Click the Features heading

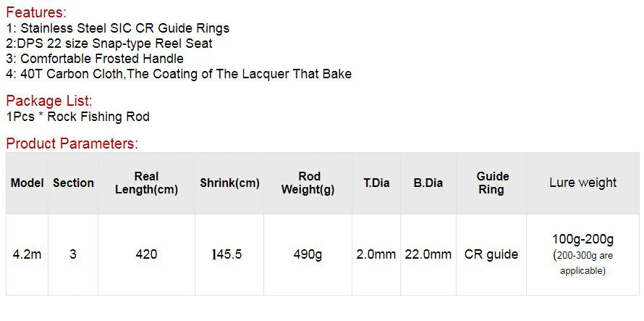coord(36,12)
